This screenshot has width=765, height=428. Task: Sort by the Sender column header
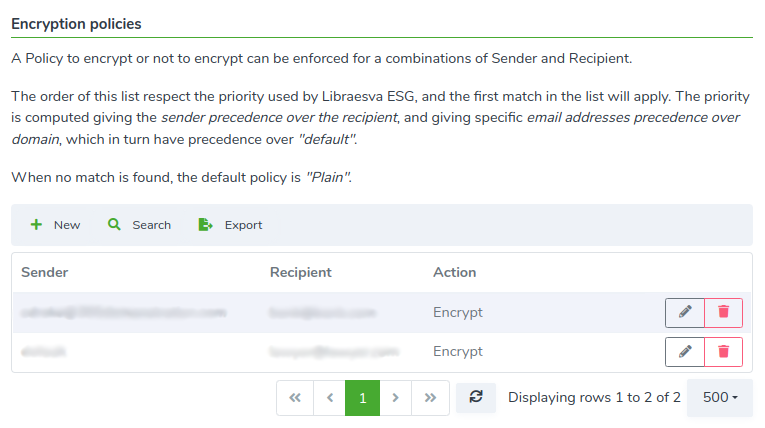coord(44,272)
